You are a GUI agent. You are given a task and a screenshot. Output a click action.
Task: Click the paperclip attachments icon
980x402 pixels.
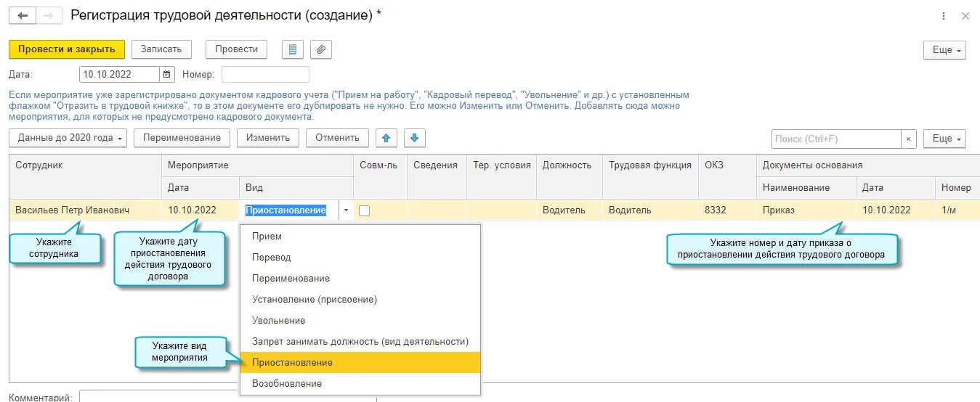(321, 49)
